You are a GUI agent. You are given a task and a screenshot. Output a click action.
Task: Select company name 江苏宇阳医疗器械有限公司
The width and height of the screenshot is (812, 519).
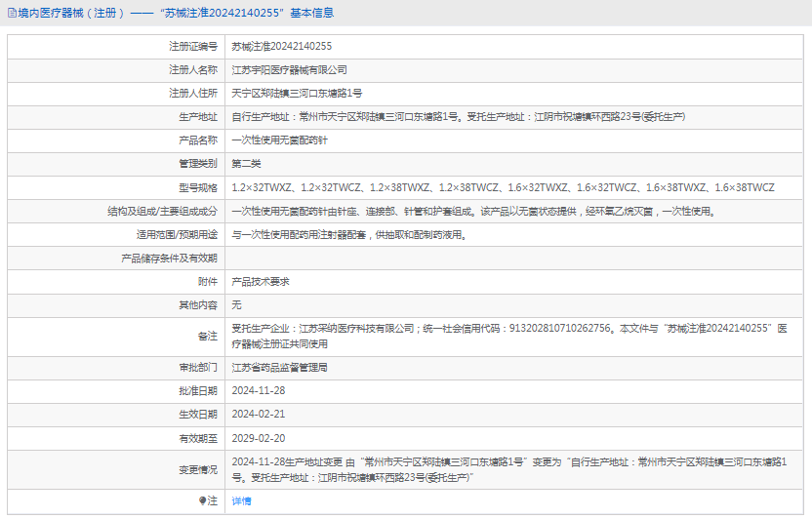click(x=290, y=70)
